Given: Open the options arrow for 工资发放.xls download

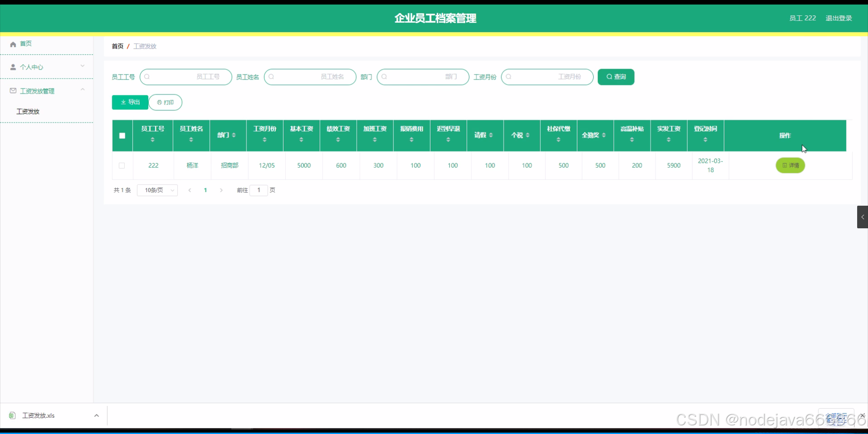Looking at the screenshot, I should [x=96, y=415].
